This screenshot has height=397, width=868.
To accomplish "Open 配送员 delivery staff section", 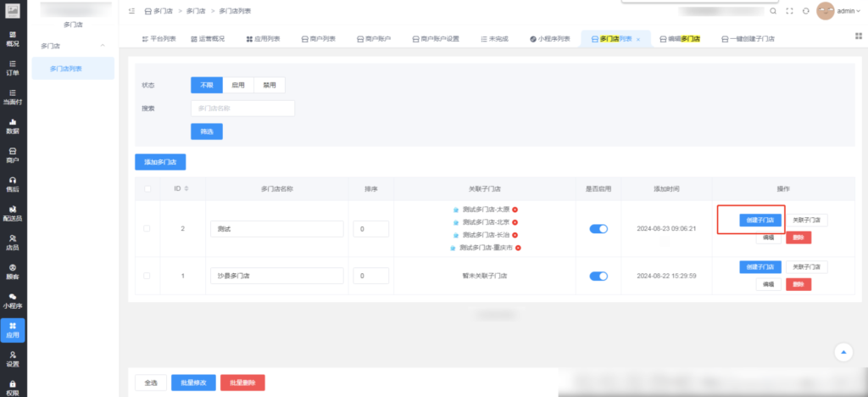I will click(x=12, y=213).
